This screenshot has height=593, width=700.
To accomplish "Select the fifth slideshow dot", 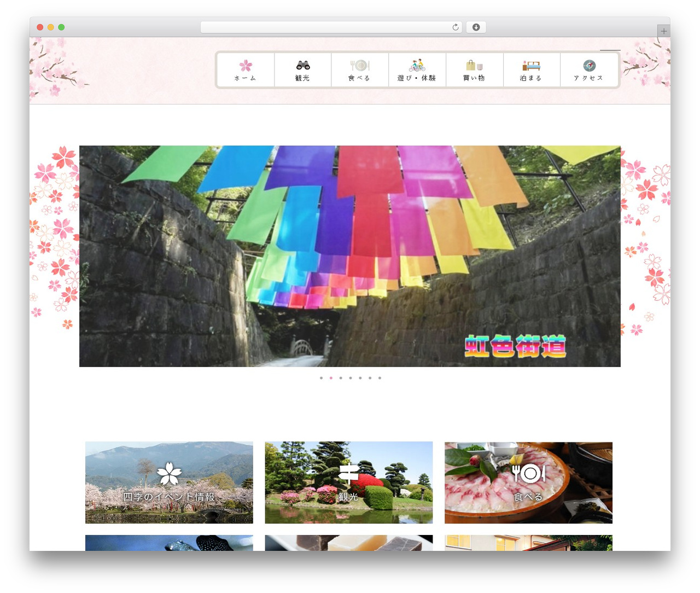I will [360, 378].
